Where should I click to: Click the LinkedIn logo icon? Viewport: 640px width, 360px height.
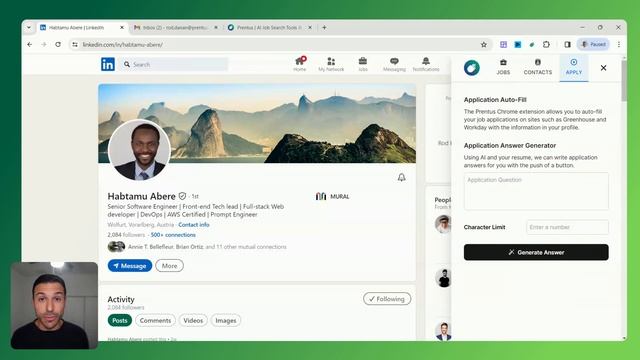pos(108,64)
